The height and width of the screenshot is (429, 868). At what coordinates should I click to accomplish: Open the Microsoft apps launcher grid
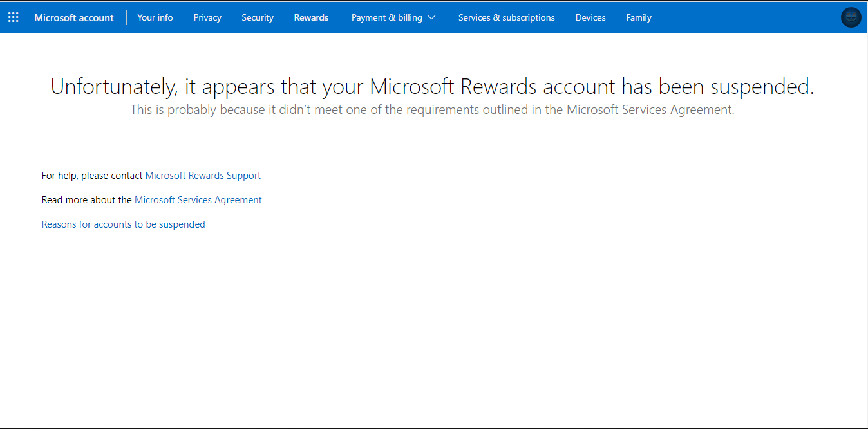[x=14, y=17]
